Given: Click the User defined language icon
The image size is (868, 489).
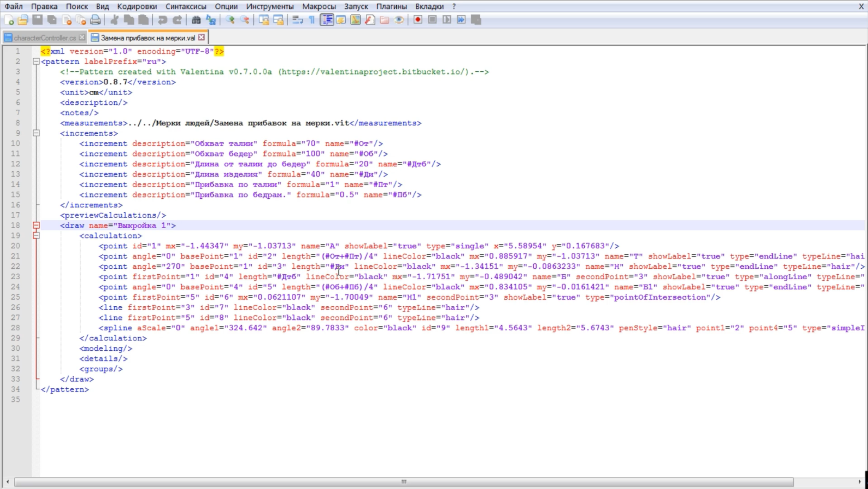Looking at the screenshot, I should point(341,20).
